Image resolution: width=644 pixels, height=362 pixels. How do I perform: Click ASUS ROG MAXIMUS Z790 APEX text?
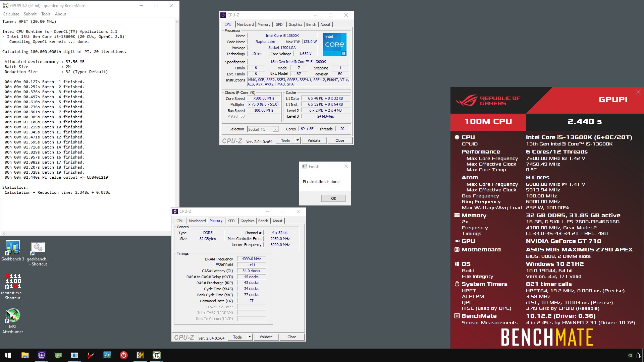point(579,249)
